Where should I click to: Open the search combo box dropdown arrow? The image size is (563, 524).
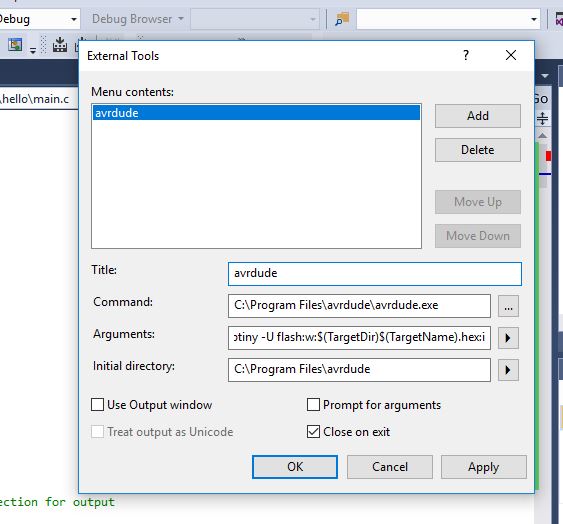[x=534, y=19]
